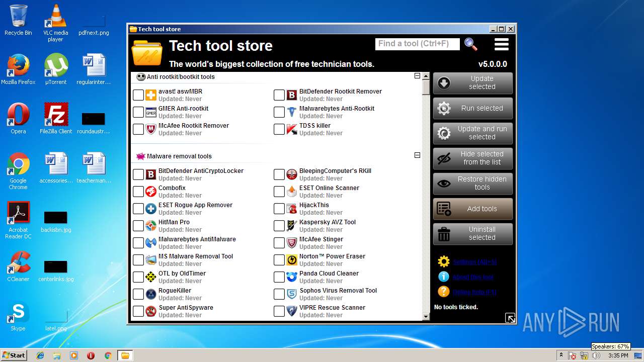Click Hide selected from the list
This screenshot has width=644, height=362.
coord(473,158)
